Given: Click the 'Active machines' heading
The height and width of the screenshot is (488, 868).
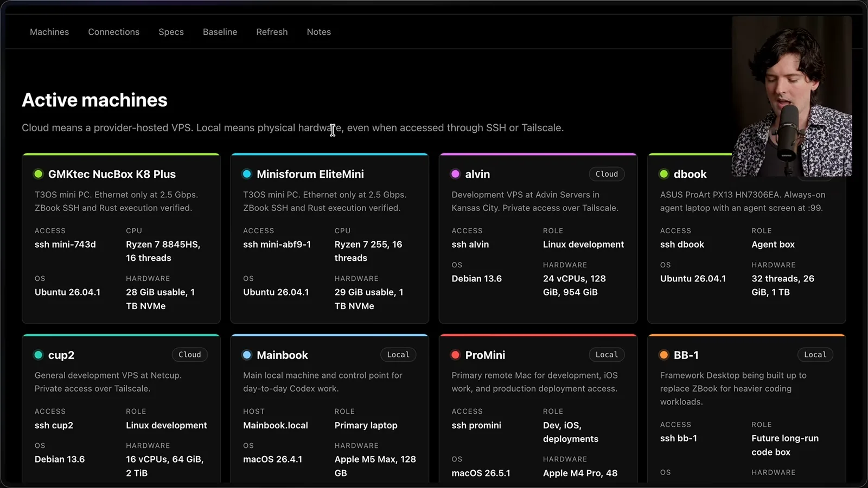Looking at the screenshot, I should (95, 100).
